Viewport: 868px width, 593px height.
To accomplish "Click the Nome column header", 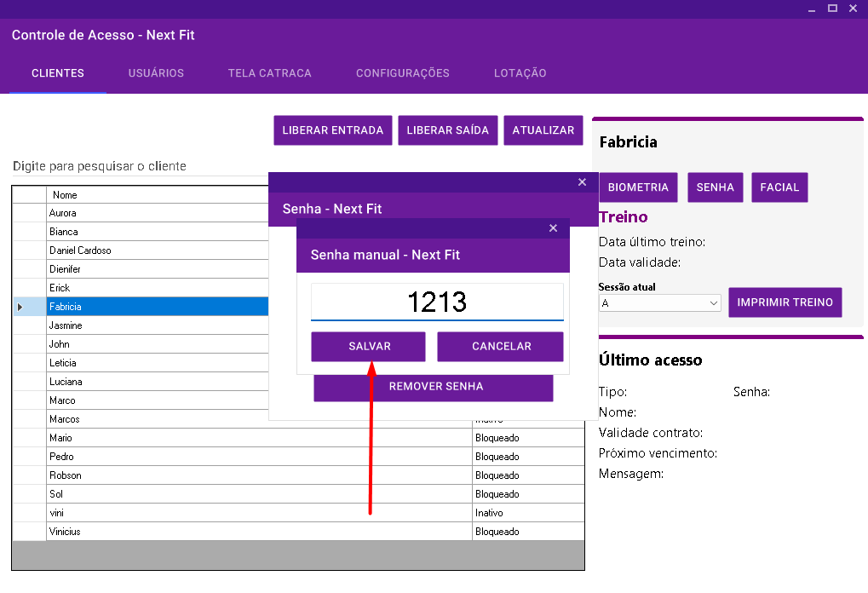I will coord(158,195).
